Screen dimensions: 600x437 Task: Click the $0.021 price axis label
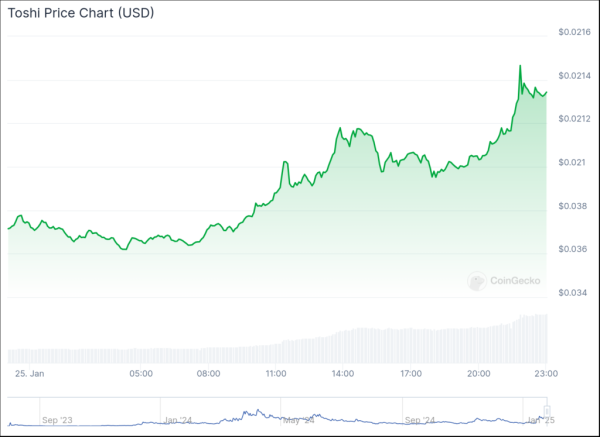pos(571,163)
